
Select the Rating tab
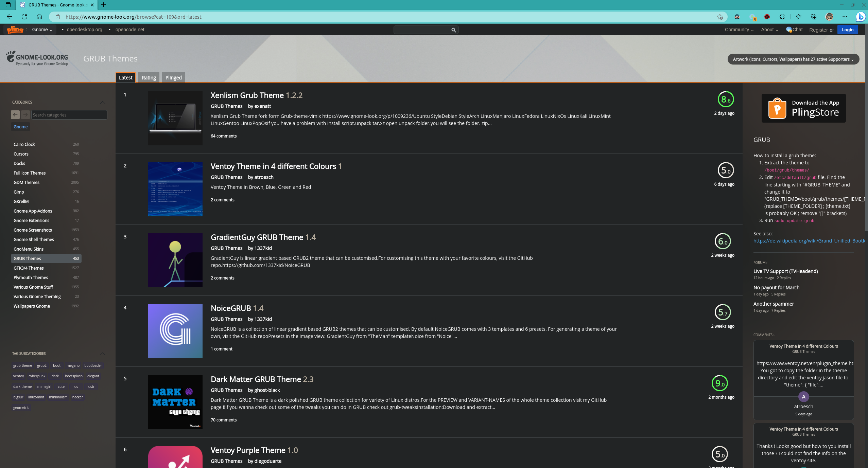coord(149,77)
